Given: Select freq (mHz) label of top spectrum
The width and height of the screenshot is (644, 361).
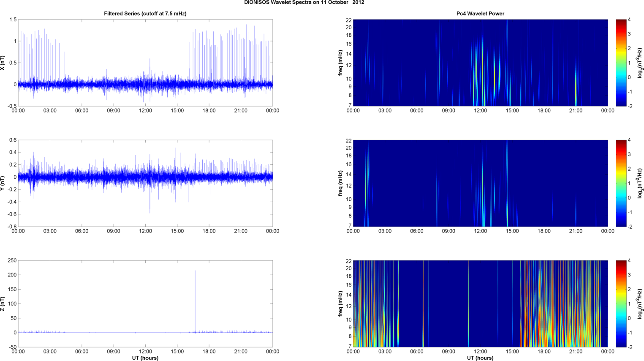Looking at the screenshot, I should [x=340, y=63].
